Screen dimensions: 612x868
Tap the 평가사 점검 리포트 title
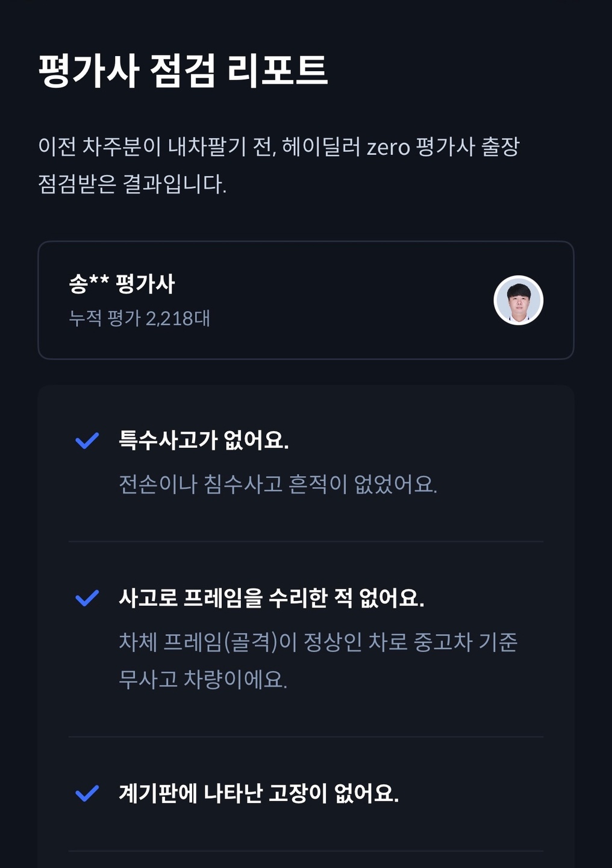point(183,71)
